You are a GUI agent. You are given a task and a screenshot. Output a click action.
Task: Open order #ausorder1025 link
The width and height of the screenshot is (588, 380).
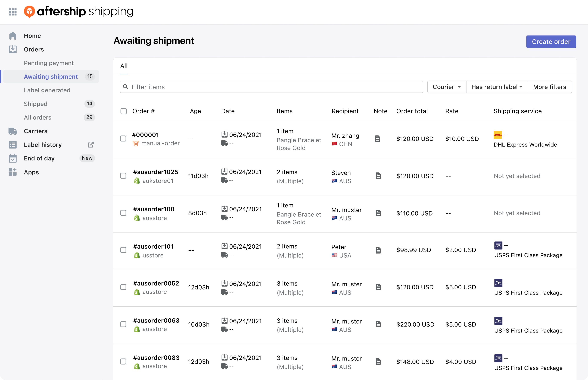pyautogui.click(x=155, y=172)
